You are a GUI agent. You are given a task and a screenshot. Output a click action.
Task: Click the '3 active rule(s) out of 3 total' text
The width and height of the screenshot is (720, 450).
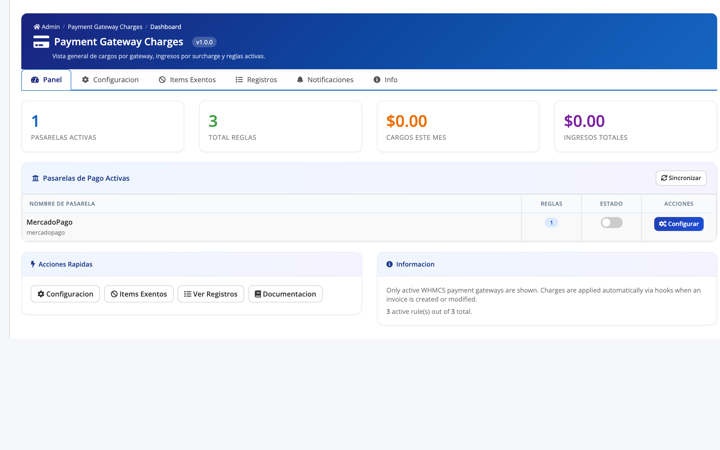pyautogui.click(x=429, y=312)
